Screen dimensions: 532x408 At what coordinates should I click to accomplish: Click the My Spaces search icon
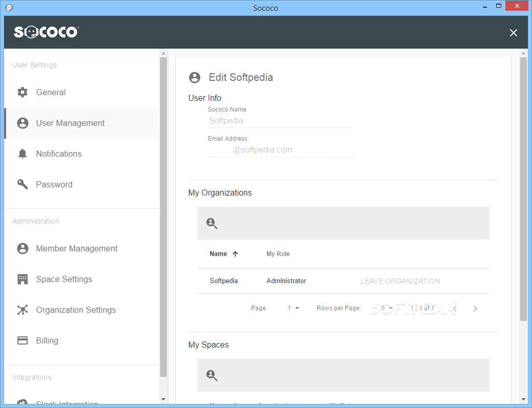[212, 375]
